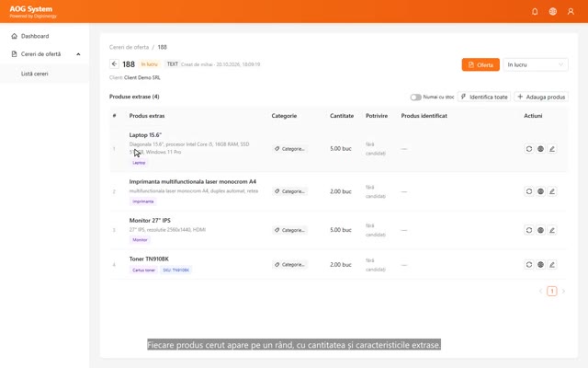588x368 pixels.
Task: Click the Laptop tag chip
Action: pyautogui.click(x=139, y=163)
